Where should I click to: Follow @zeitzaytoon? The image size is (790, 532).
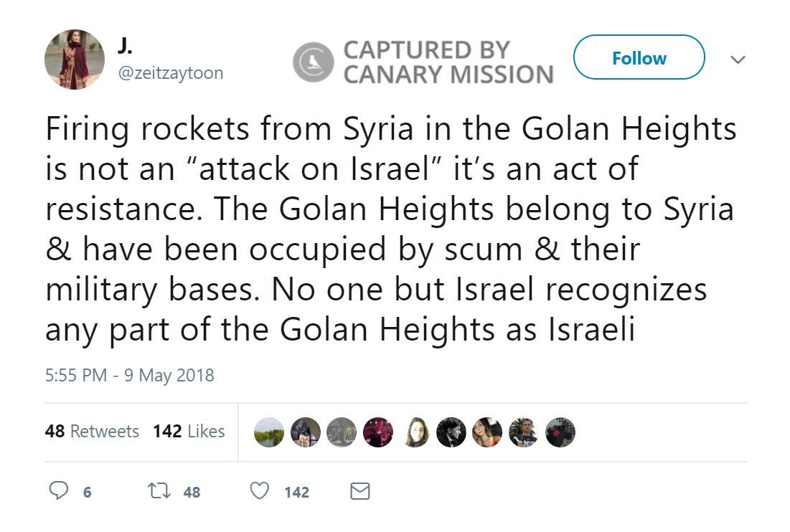pyautogui.click(x=638, y=58)
